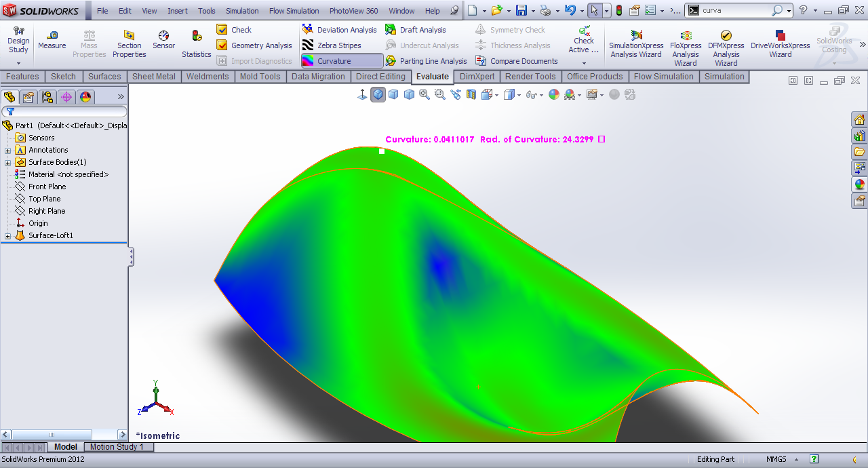The image size is (868, 468).
Task: Open Section Properties tool
Action: [129, 44]
